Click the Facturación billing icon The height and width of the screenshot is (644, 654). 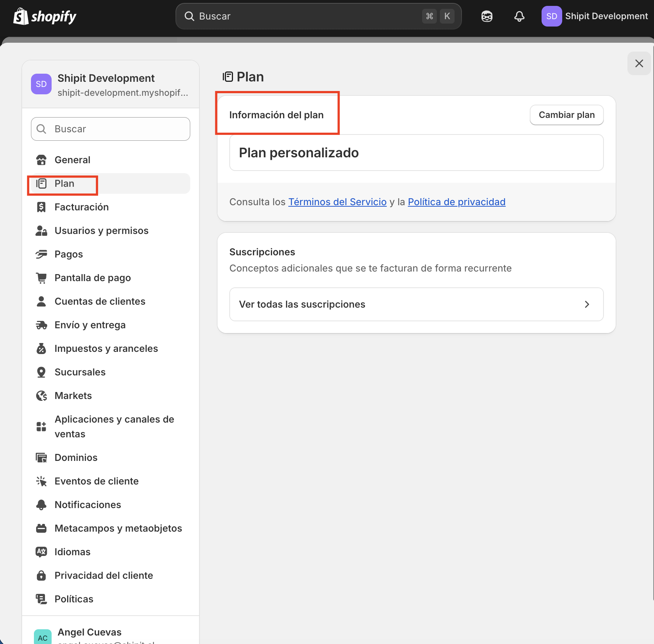(41, 207)
